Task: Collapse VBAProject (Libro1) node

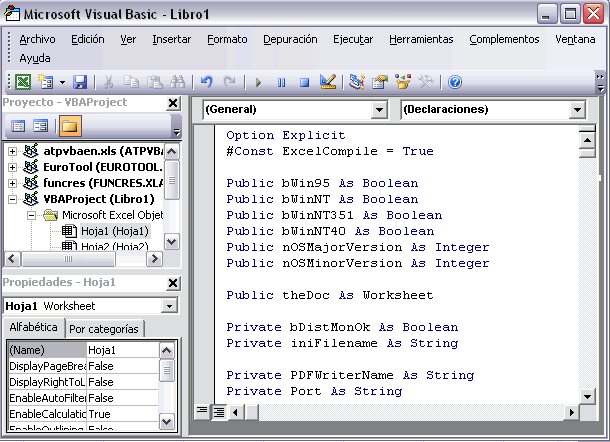Action: click(12, 199)
